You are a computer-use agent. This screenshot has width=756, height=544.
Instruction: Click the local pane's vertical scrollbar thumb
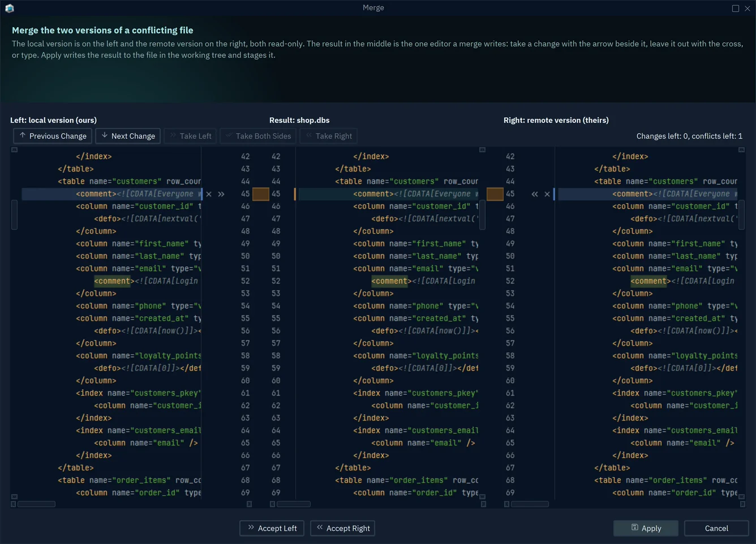tap(15, 215)
